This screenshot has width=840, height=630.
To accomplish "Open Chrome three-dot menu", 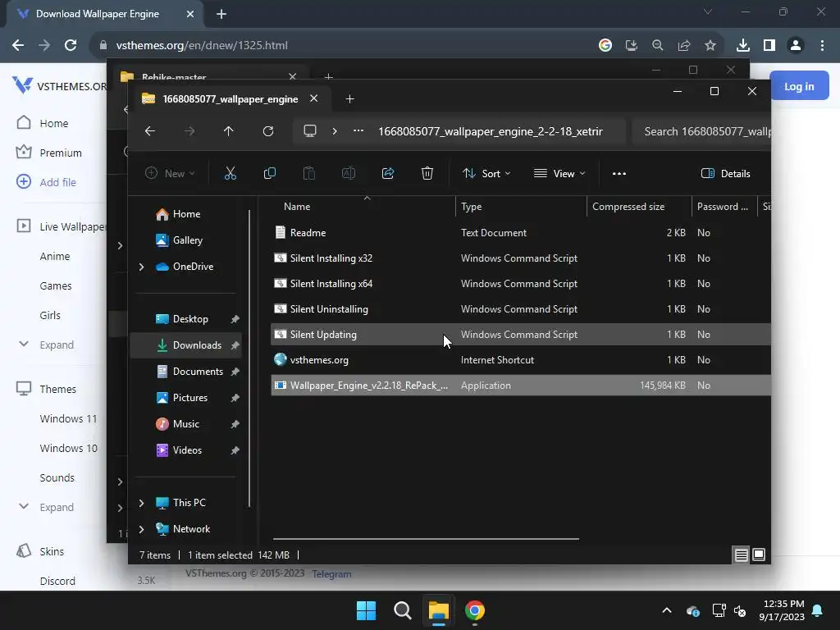I will tap(822, 46).
